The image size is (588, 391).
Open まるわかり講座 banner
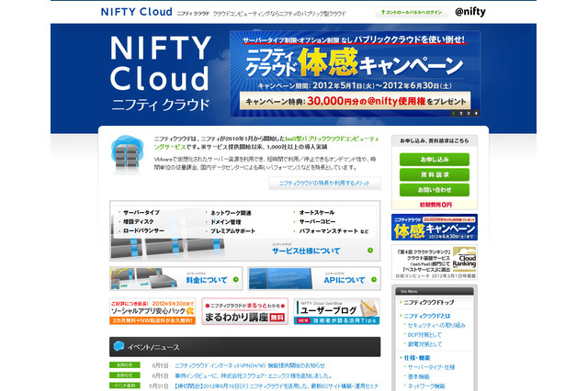click(x=245, y=311)
